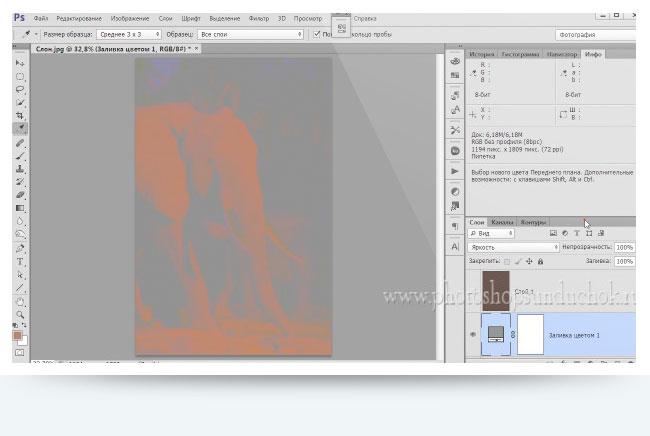
Task: Switch to the Контуры tab
Action: coord(533,223)
